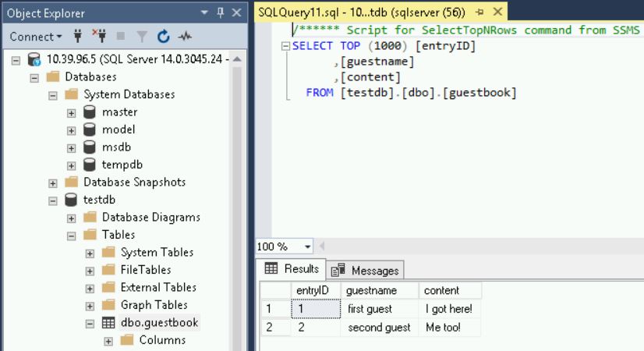Collapse the System Databases node
644x351 pixels.
(x=53, y=94)
